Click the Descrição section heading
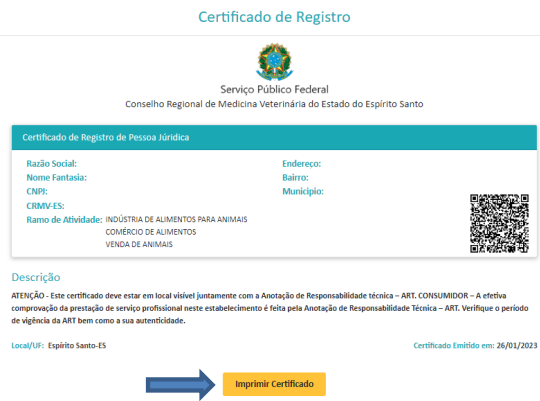Image resolution: width=540 pixels, height=401 pixels. pos(36,277)
